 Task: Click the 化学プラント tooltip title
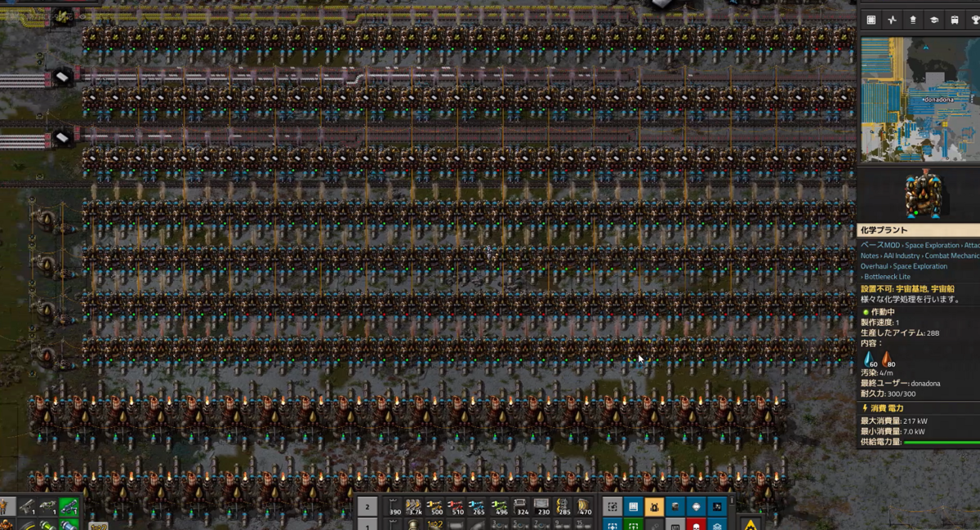pos(886,230)
